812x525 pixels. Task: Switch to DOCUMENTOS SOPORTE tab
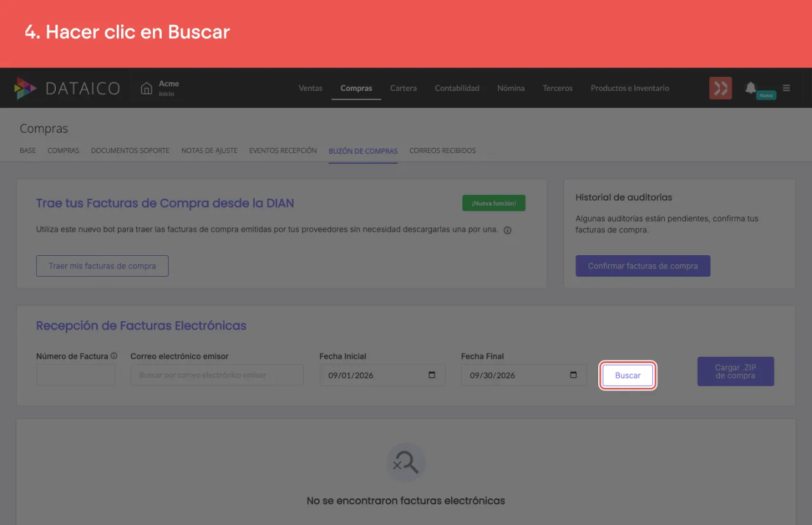point(130,151)
